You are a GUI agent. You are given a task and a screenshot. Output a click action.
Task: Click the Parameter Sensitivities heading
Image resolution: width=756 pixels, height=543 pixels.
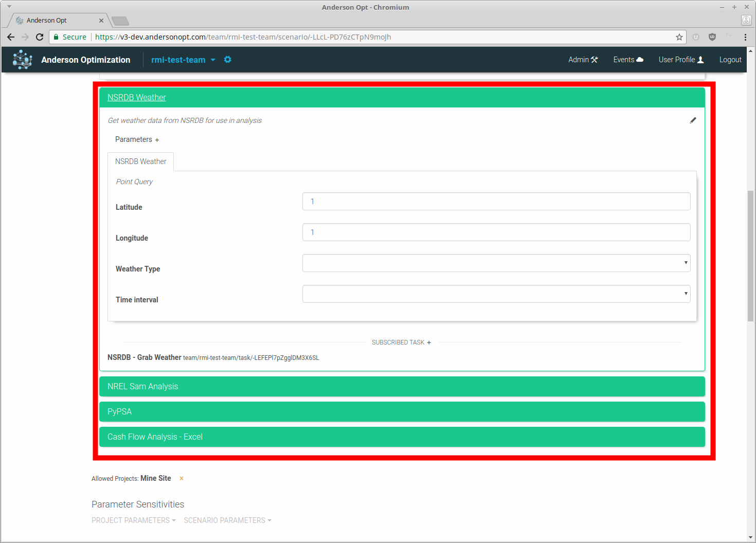click(138, 504)
